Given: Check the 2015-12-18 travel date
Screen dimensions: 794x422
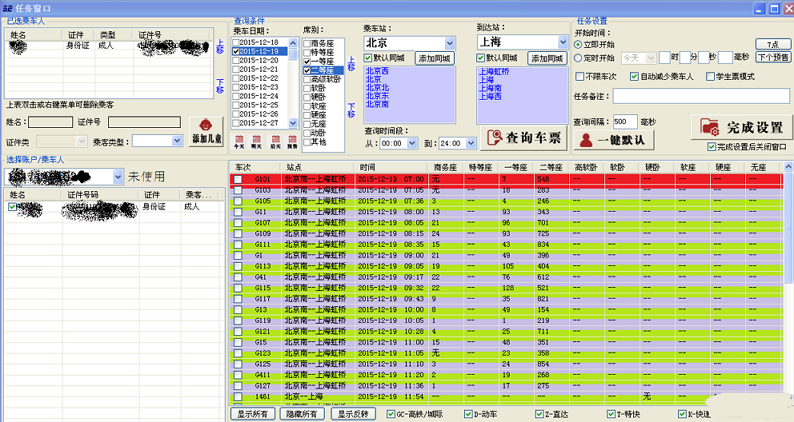Looking at the screenshot, I should click(236, 43).
